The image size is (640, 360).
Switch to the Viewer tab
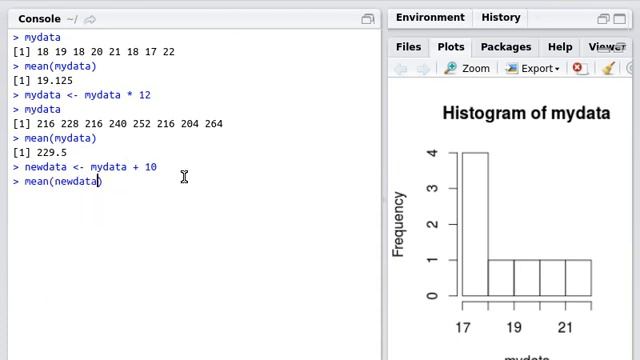point(607,47)
